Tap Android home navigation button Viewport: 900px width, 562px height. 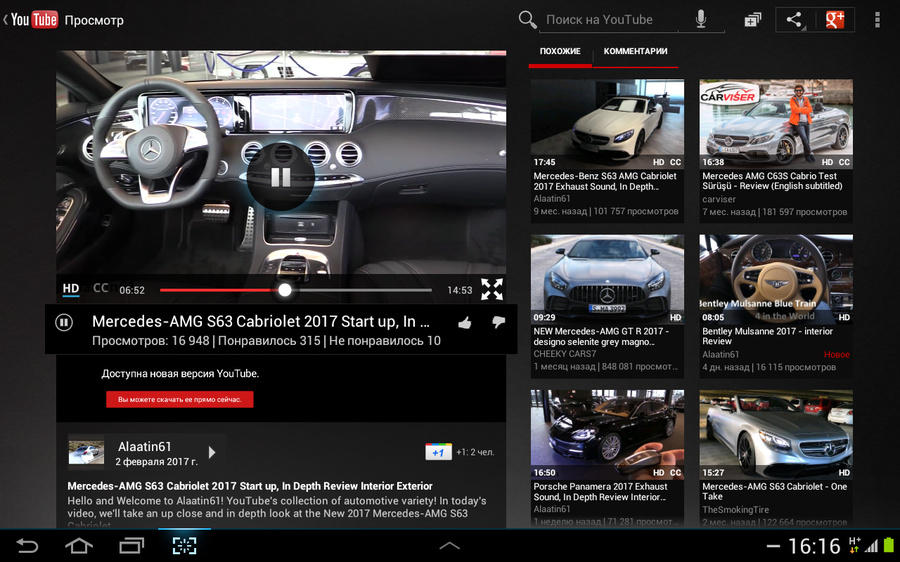pyautogui.click(x=79, y=545)
